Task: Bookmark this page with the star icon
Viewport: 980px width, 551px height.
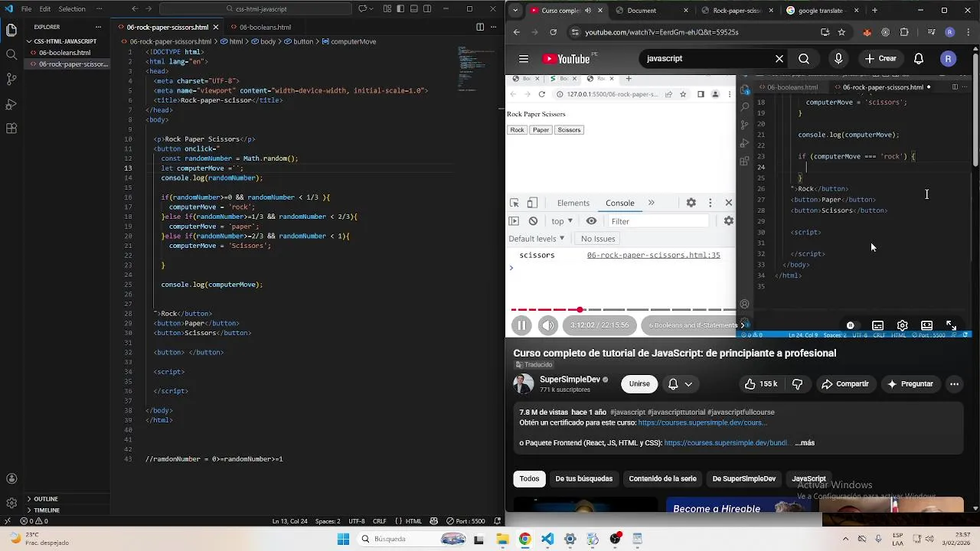Action: click(841, 32)
